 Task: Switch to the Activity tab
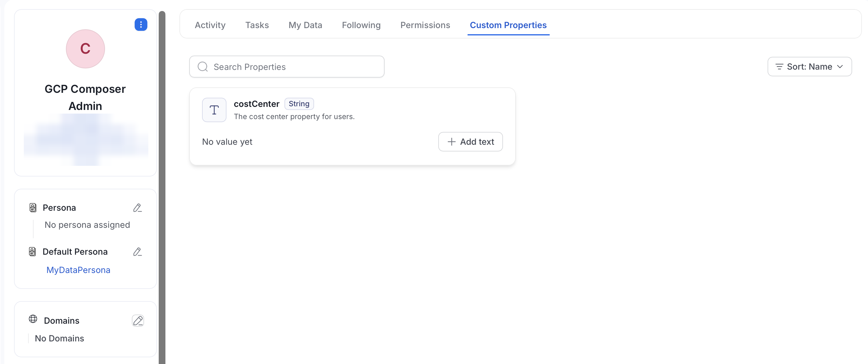tap(210, 25)
